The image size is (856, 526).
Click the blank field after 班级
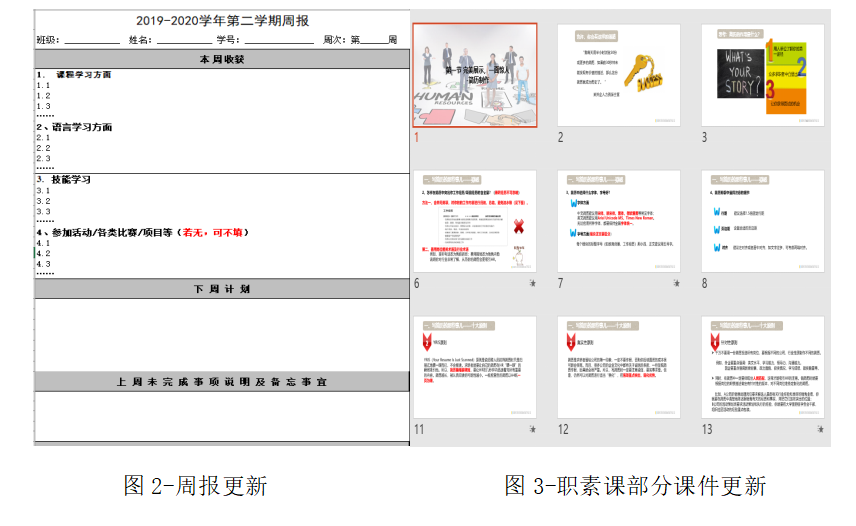[x=90, y=40]
